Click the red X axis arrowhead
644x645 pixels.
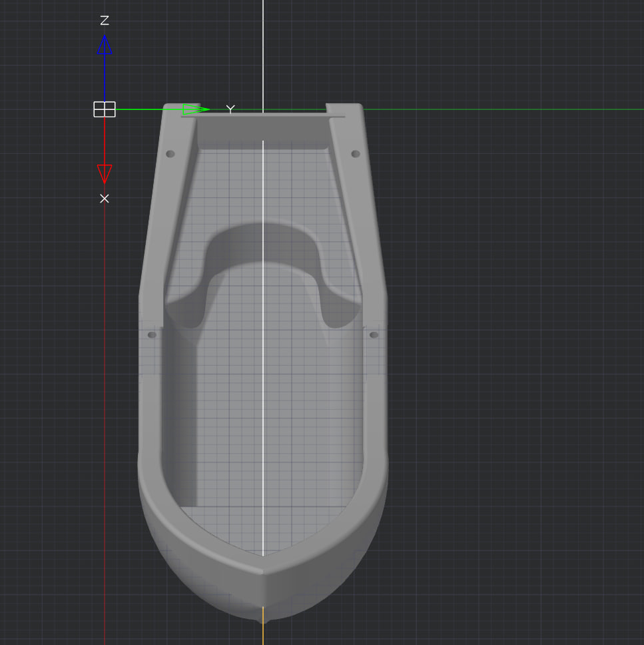point(105,173)
